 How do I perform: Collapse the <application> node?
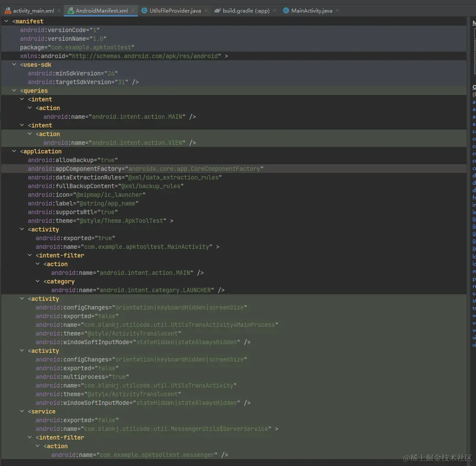pyautogui.click(x=14, y=151)
